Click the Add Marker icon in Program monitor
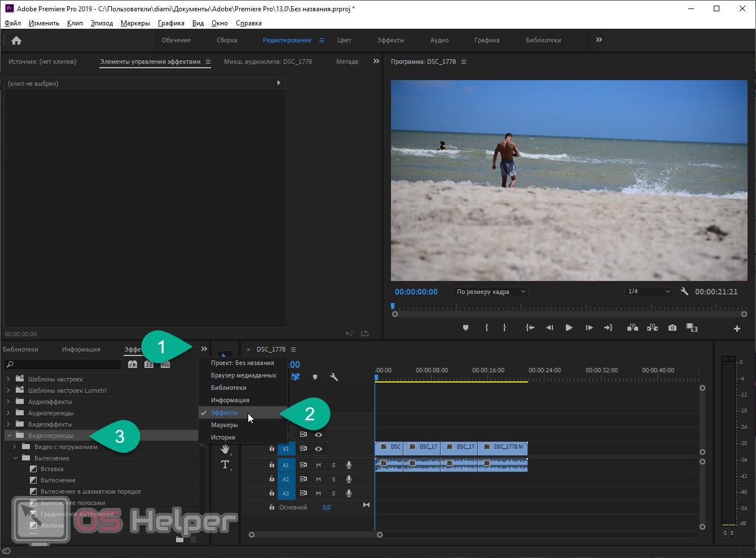The image size is (756, 558). pyautogui.click(x=465, y=328)
